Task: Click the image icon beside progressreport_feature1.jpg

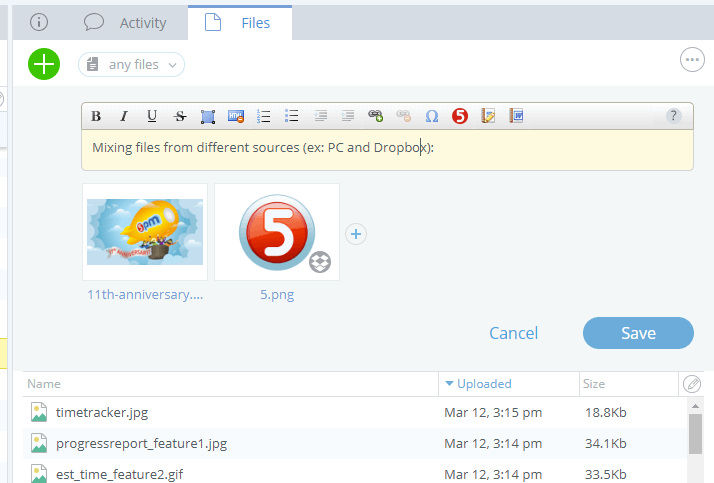Action: 39,443
